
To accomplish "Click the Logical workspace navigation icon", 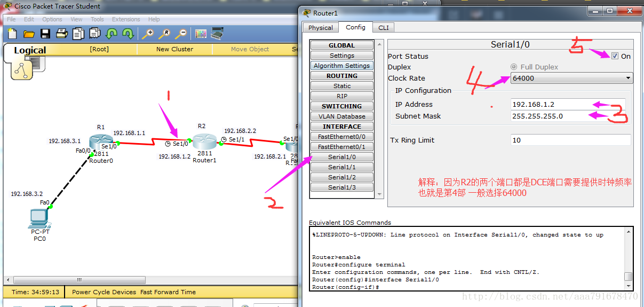I will [x=22, y=69].
